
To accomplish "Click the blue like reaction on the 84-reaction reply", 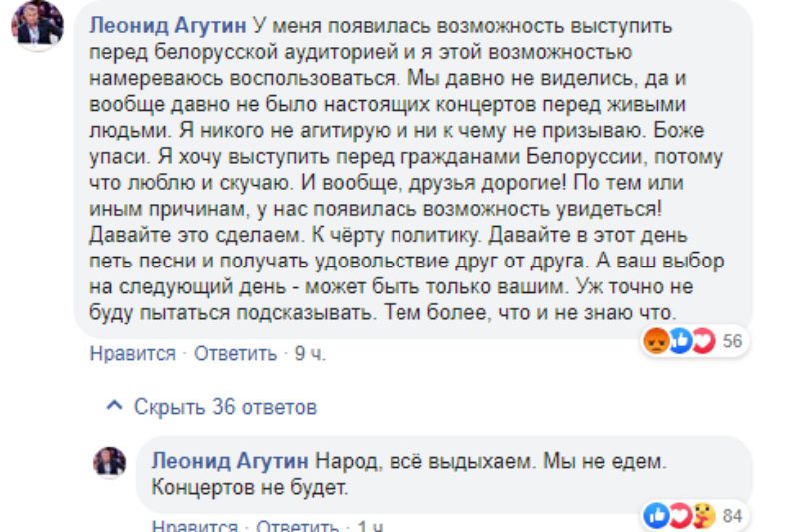I will click(x=657, y=515).
